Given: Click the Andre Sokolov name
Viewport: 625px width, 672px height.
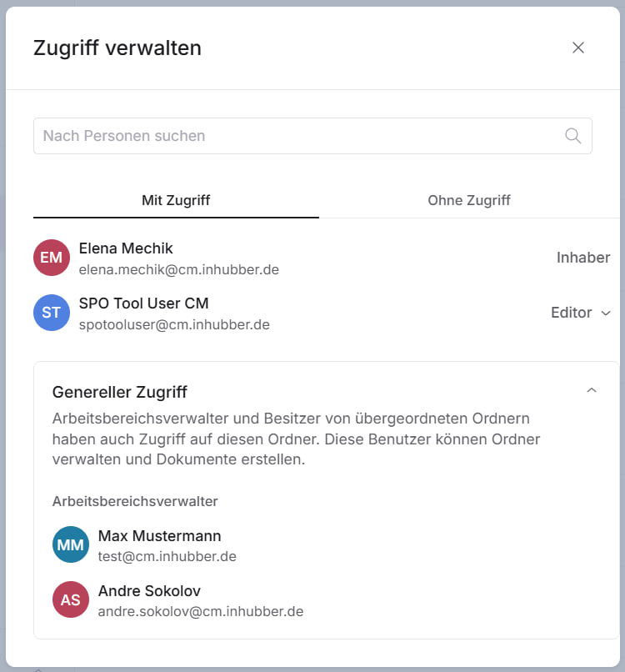Looking at the screenshot, I should tap(149, 591).
